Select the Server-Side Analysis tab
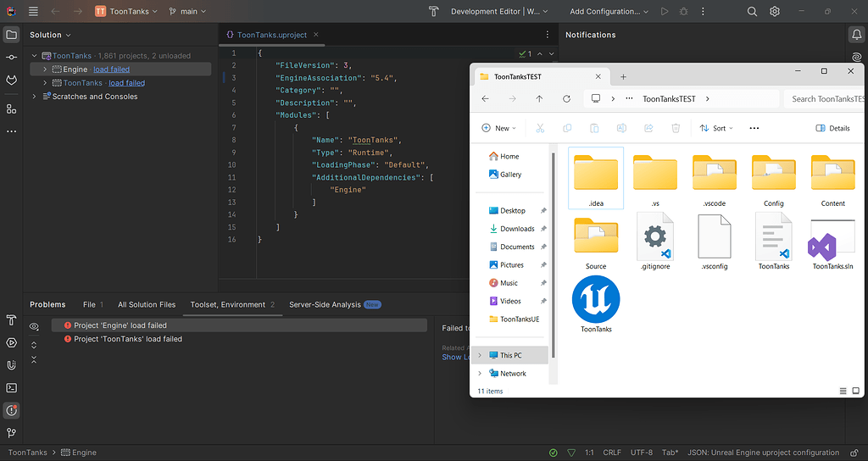Image resolution: width=868 pixels, height=461 pixels. [325, 304]
